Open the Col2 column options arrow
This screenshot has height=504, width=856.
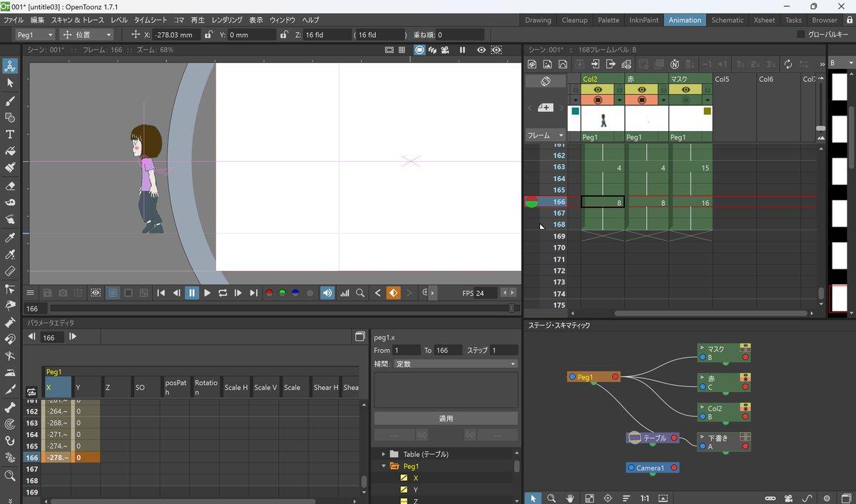point(619,100)
